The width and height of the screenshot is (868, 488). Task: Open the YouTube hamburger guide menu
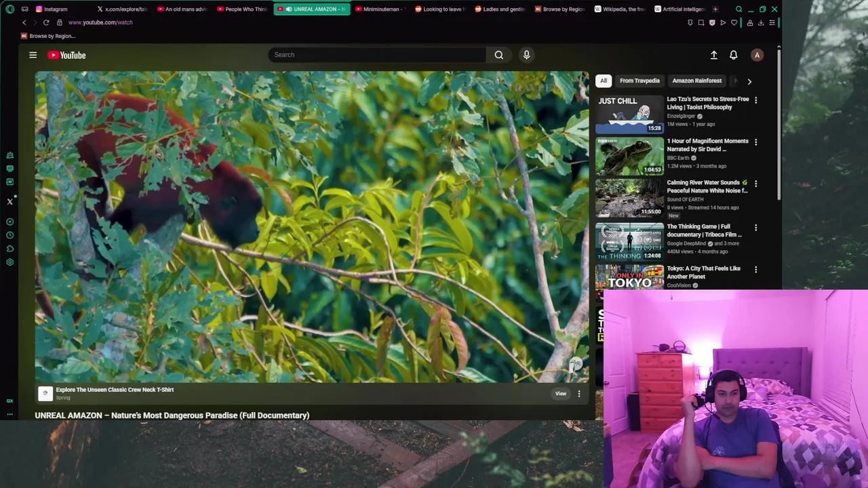tap(33, 55)
